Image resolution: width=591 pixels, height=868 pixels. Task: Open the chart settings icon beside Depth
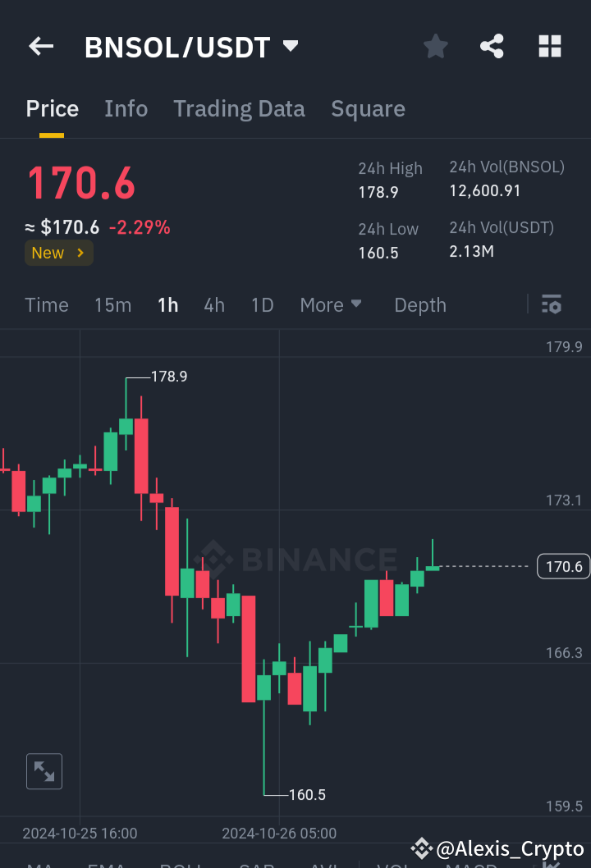pyautogui.click(x=551, y=304)
